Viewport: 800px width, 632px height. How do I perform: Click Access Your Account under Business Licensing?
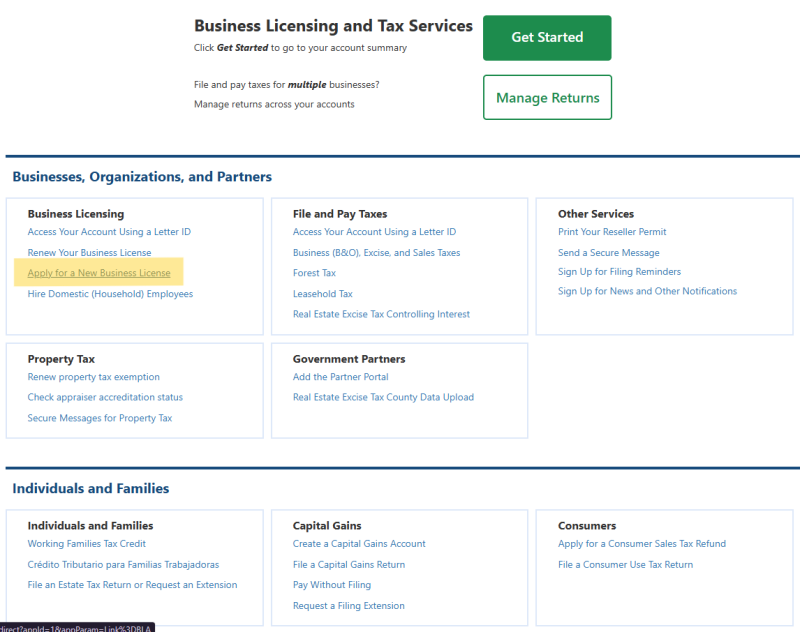(x=109, y=232)
